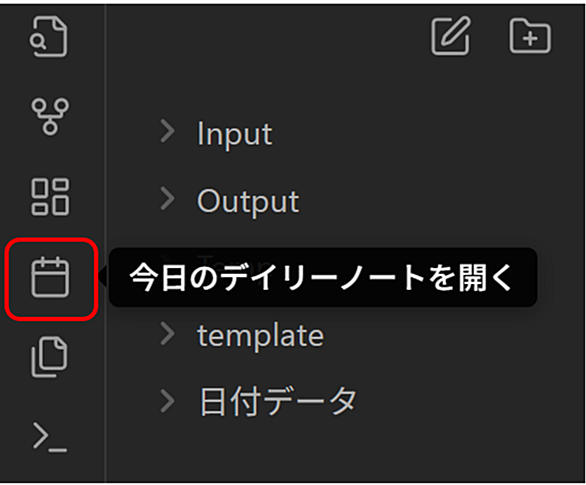Click the insert template ribbon icon
The image size is (586, 485).
(49, 357)
